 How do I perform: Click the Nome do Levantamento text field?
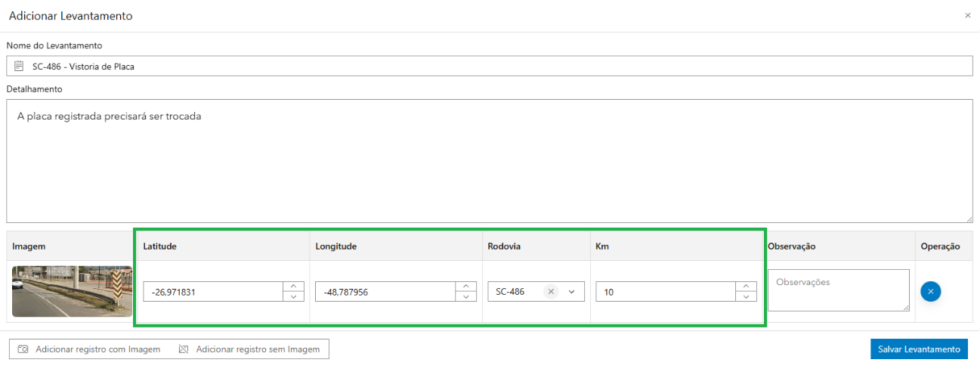491,67
